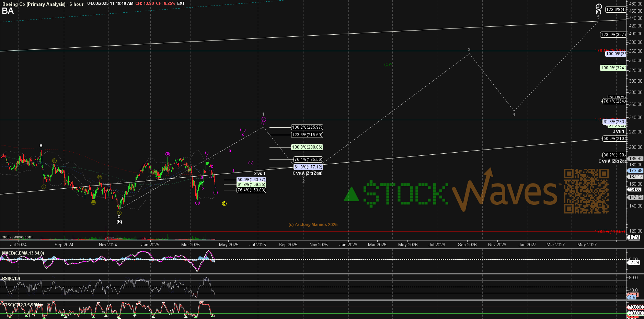Image resolution: width=644 pixels, height=319 pixels.
Task: Open the MACD indicator label settings
Action: 23,253
